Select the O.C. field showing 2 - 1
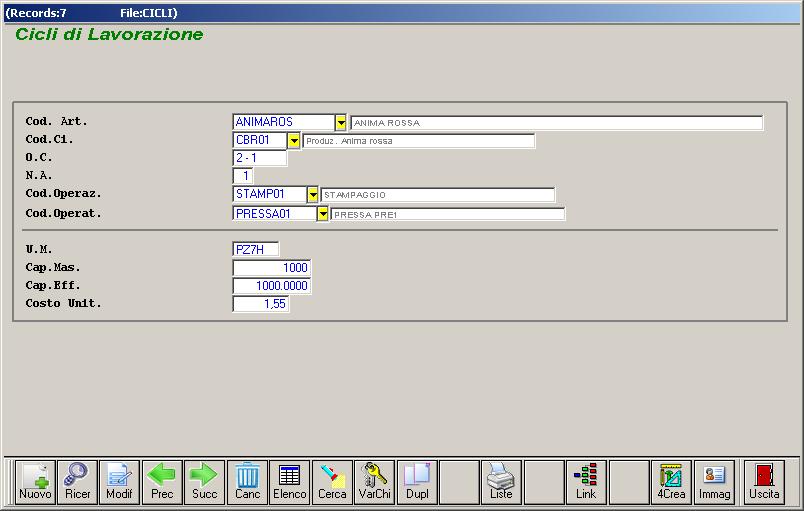This screenshot has height=511, width=804. [x=260, y=158]
